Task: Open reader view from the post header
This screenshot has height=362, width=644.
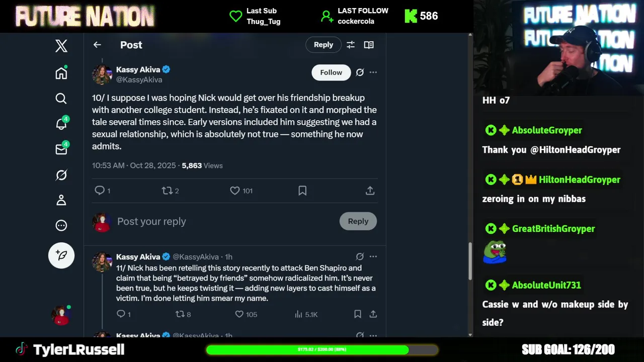Action: [x=369, y=45]
